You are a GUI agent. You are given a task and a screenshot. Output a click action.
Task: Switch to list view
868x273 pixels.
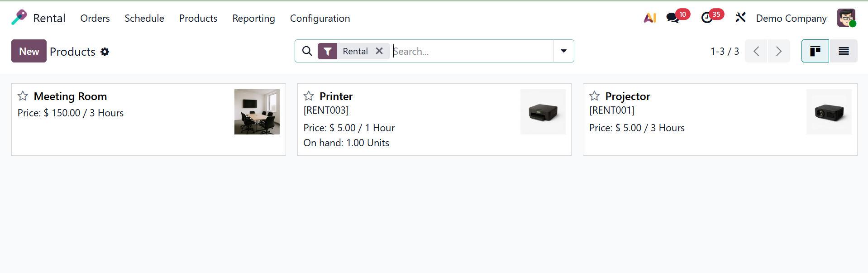tap(843, 51)
